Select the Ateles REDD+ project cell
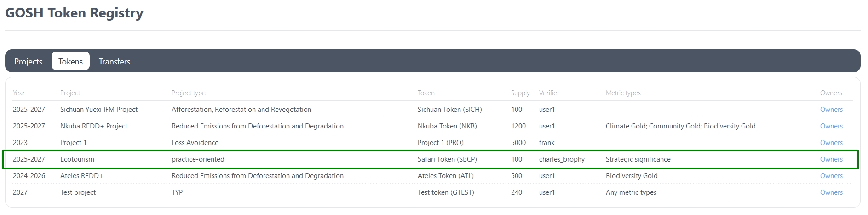 tap(81, 176)
